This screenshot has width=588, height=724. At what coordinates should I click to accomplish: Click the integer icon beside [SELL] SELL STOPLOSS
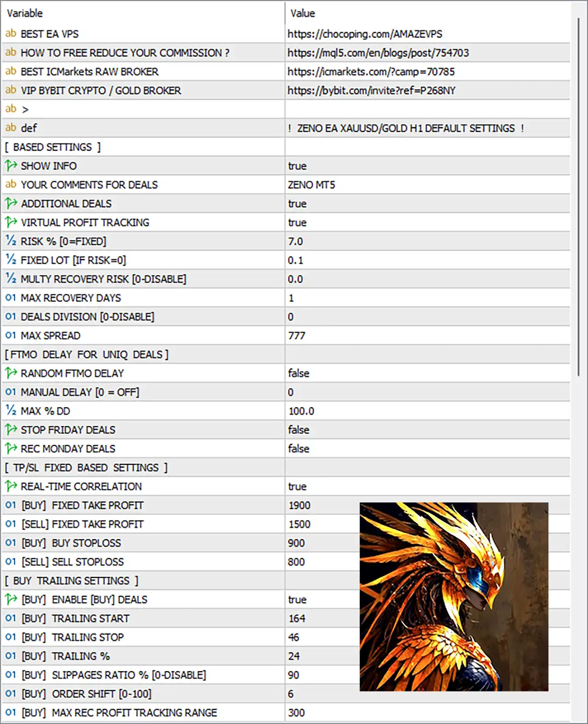(11, 561)
